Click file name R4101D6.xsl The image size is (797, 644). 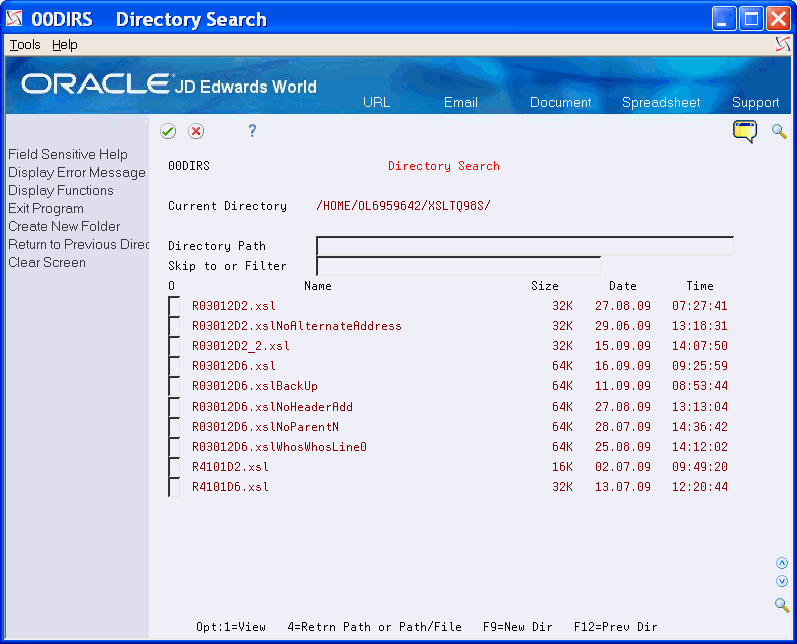pos(230,487)
